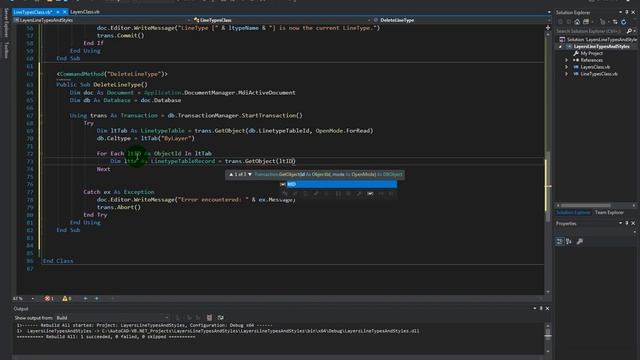
Task: Open the Output window options dropdown arrow
Action: (535, 309)
